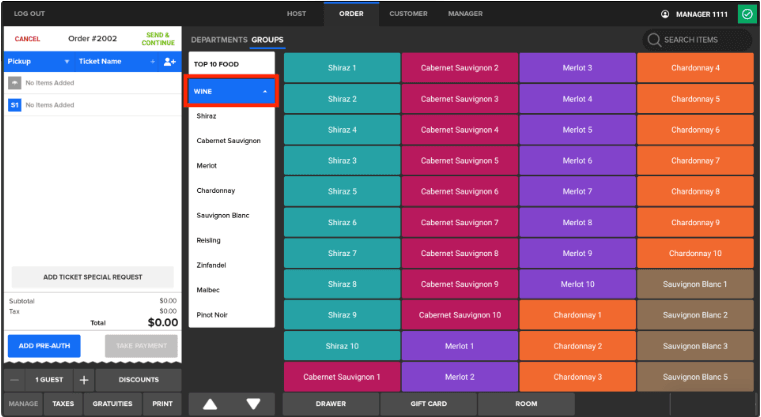Add Shiraz 10 to the order
761x417 pixels.
coord(342,346)
